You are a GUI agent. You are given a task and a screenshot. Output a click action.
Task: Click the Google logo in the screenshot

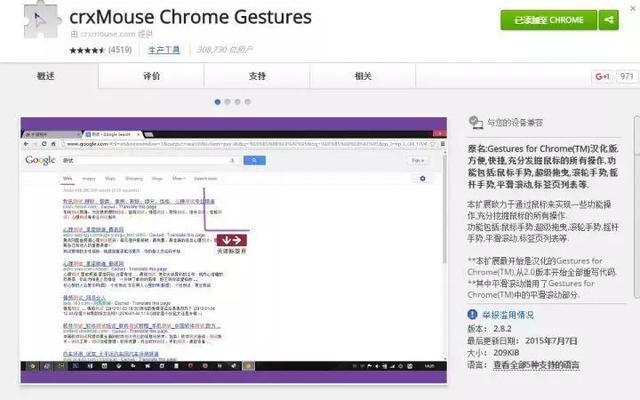(x=41, y=160)
